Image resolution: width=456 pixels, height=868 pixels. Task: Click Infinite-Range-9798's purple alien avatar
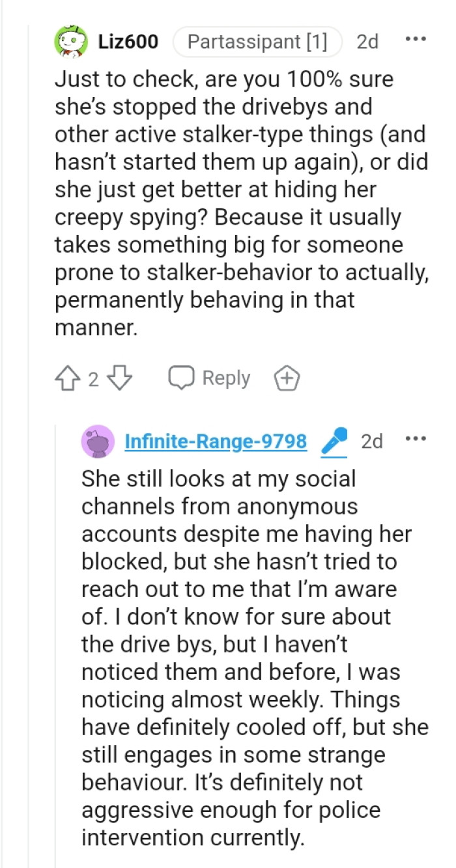point(98,440)
